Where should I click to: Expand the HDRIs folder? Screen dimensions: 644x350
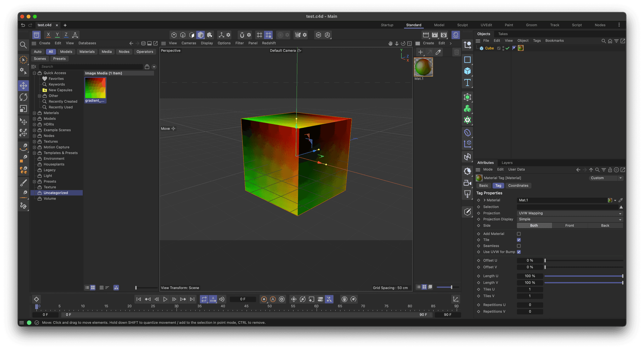click(x=35, y=124)
